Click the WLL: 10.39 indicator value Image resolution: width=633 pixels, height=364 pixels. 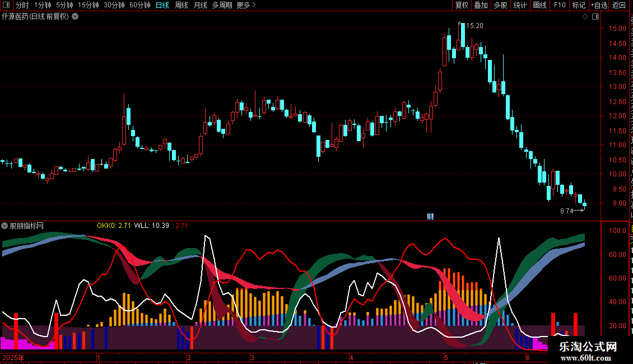click(151, 226)
